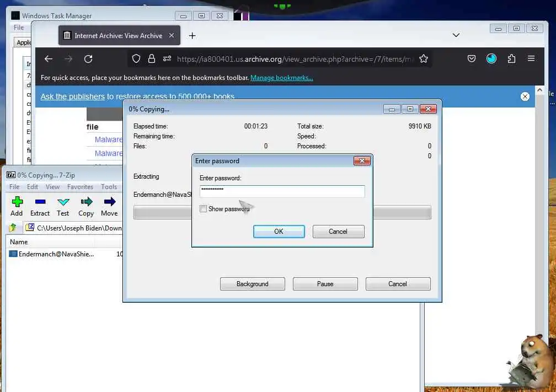Open the 7-Zip Edit menu
The width and height of the screenshot is (556, 392).
[32, 187]
